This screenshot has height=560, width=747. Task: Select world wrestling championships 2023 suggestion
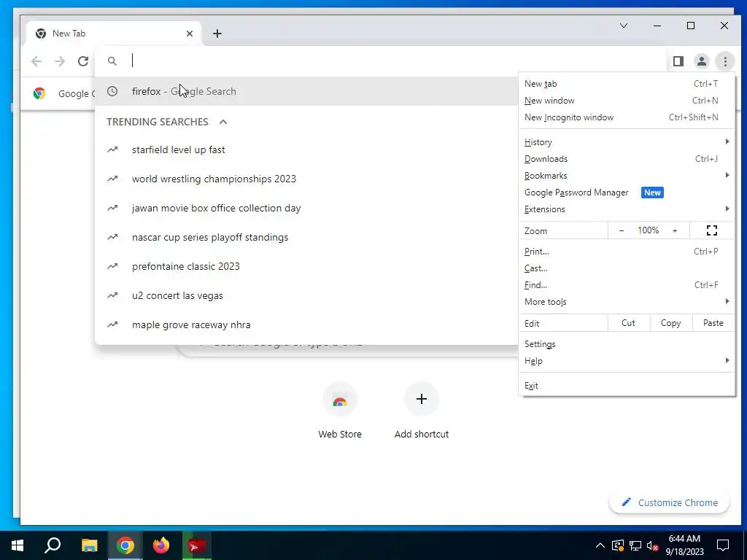(x=307, y=179)
